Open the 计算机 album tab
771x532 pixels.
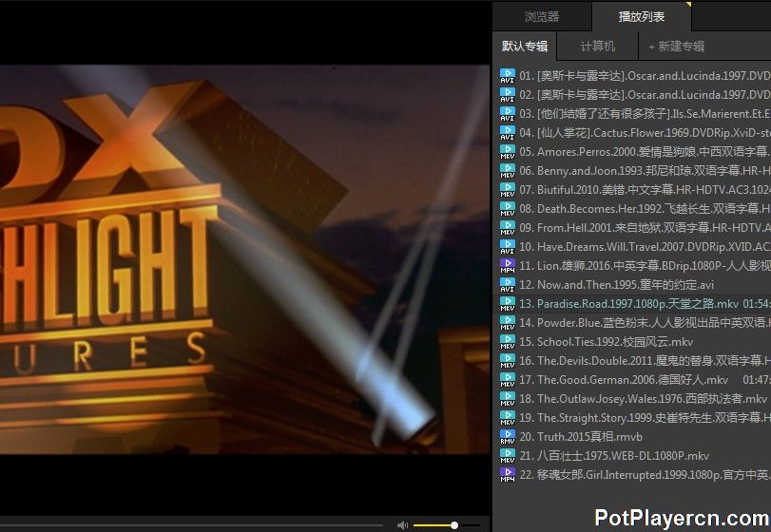(597, 47)
